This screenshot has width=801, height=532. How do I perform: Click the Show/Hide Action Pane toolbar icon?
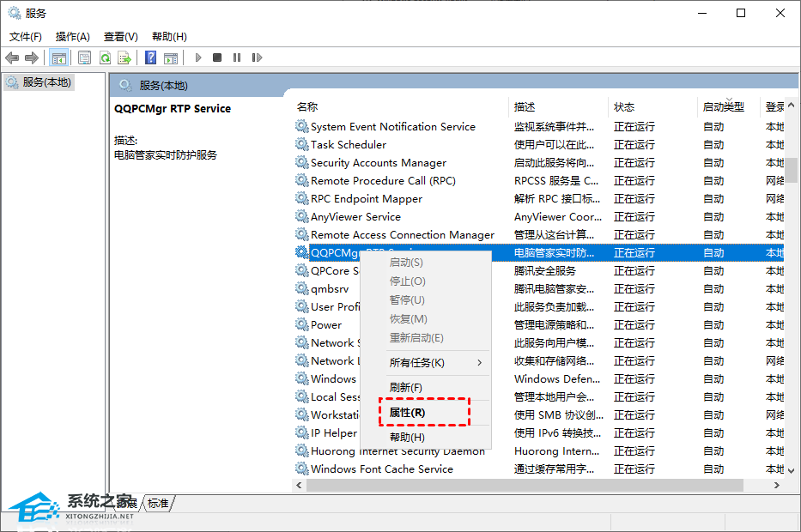click(171, 57)
